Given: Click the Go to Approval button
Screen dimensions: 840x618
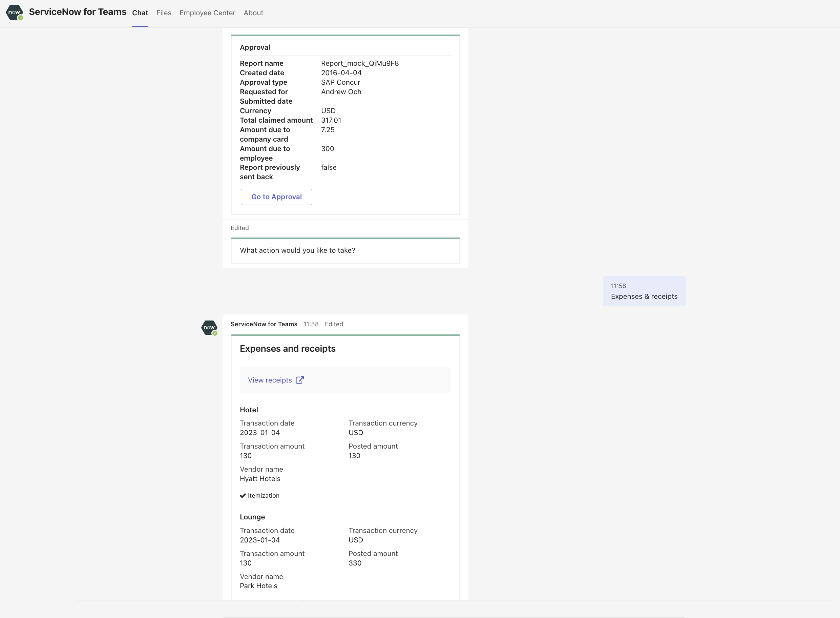Looking at the screenshot, I should (x=276, y=197).
